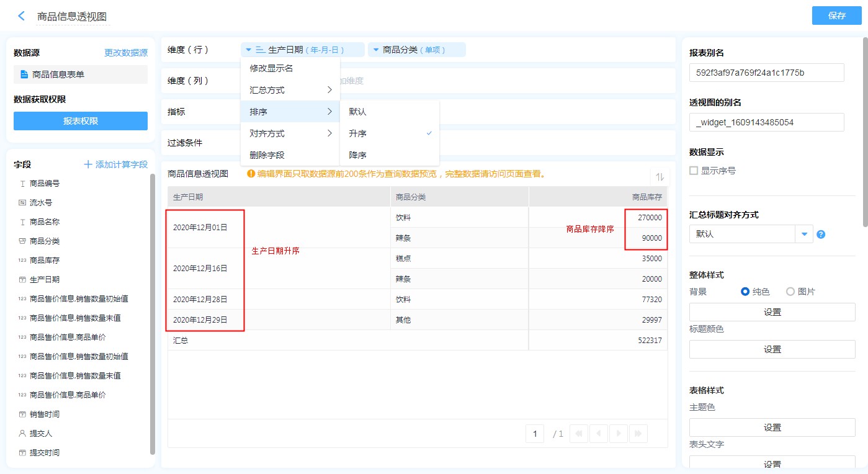Go to the last page in pagination
This screenshot has height=474, width=868.
pos(639,434)
